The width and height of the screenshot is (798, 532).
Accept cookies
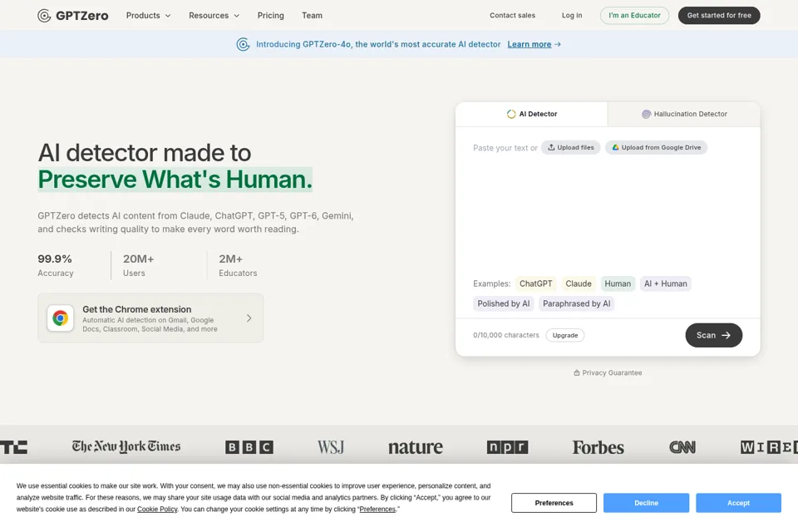pyautogui.click(x=738, y=503)
